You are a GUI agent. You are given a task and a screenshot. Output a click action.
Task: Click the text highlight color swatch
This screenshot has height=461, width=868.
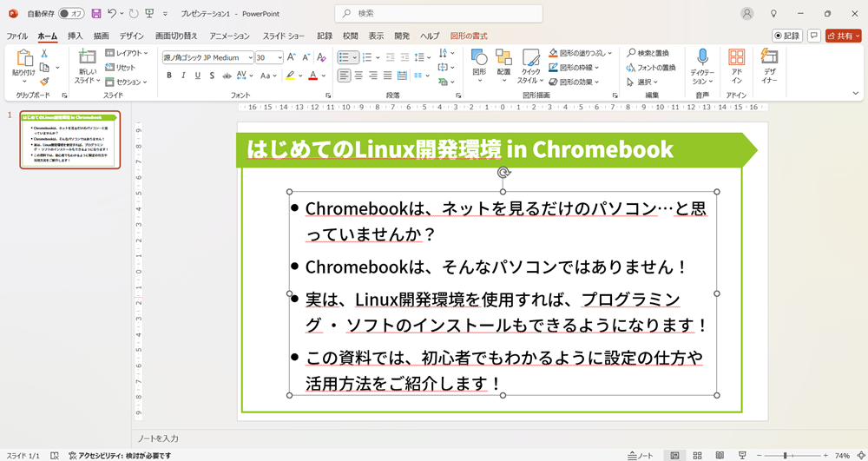[290, 76]
